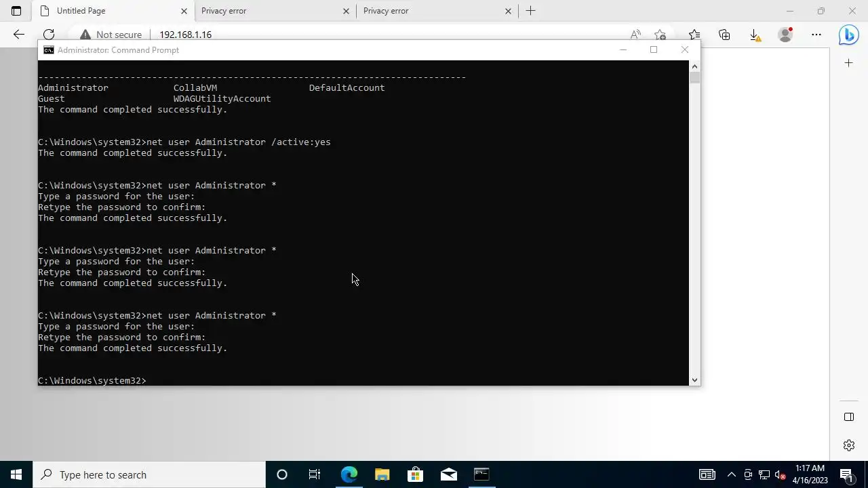
Task: Close the Untitled Page tab
Action: 184,11
